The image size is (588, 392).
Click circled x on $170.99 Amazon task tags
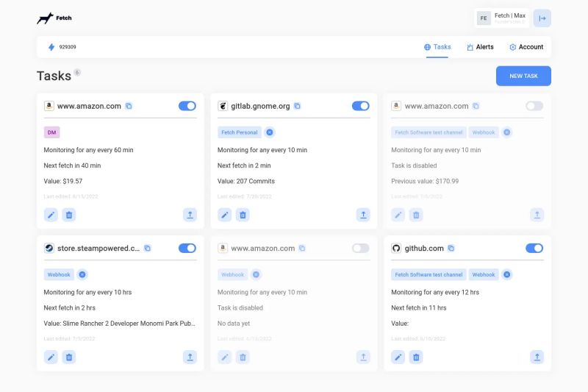click(507, 132)
